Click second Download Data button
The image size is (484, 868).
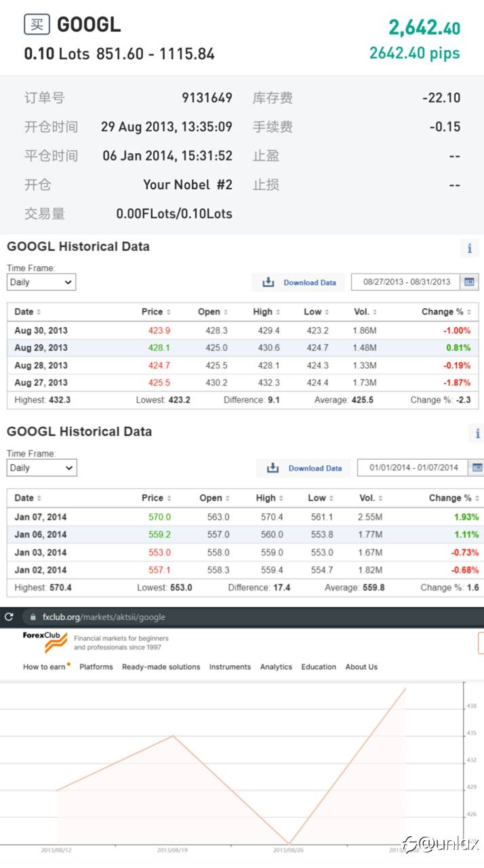click(x=304, y=468)
